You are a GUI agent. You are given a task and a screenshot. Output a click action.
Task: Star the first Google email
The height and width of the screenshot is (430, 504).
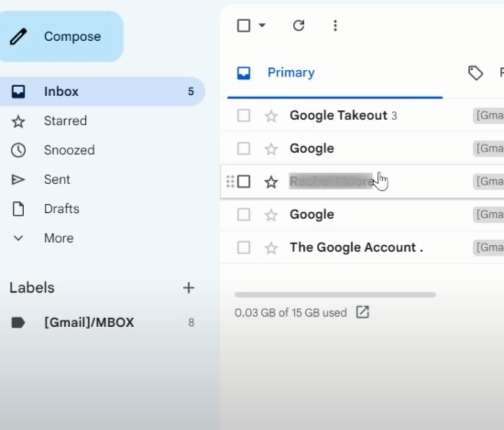(271, 149)
